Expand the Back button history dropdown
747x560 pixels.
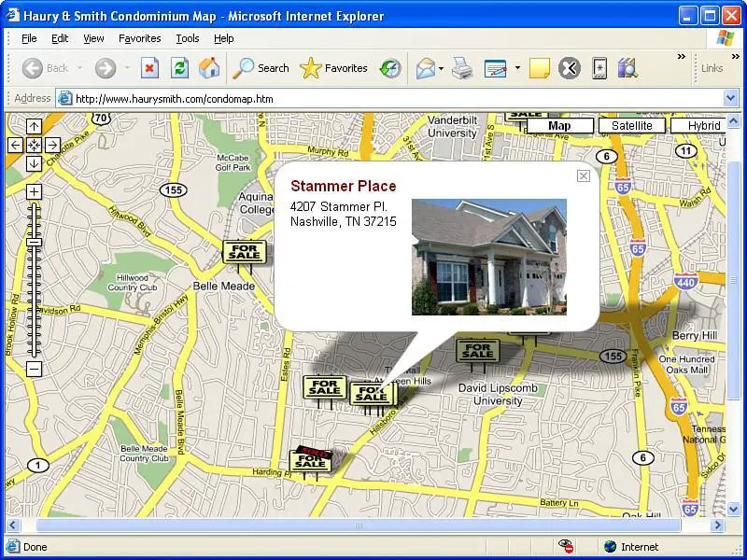click(79, 68)
